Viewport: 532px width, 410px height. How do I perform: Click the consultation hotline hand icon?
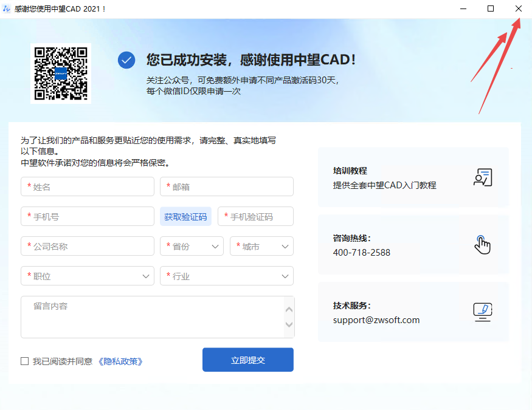pyautogui.click(x=482, y=244)
